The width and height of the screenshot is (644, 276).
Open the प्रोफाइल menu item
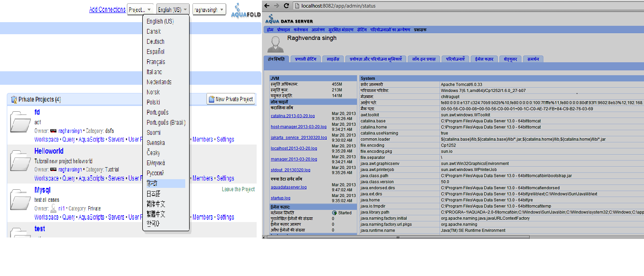click(284, 29)
